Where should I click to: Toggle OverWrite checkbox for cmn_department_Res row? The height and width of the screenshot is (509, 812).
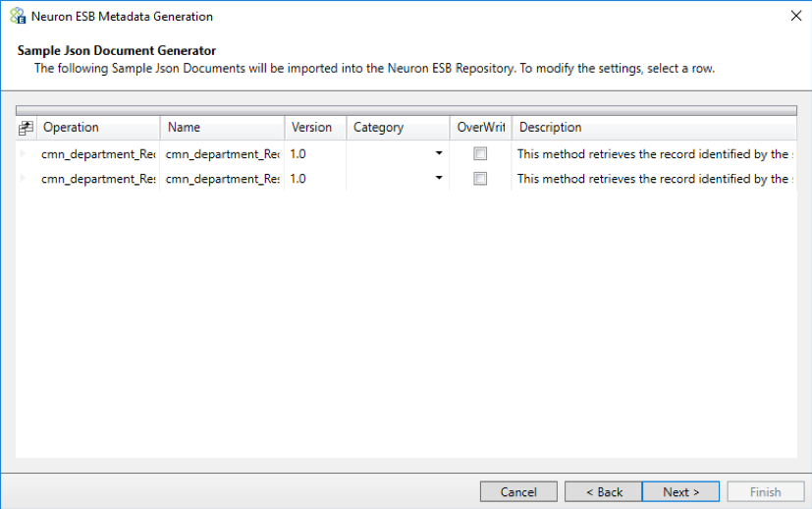click(480, 178)
